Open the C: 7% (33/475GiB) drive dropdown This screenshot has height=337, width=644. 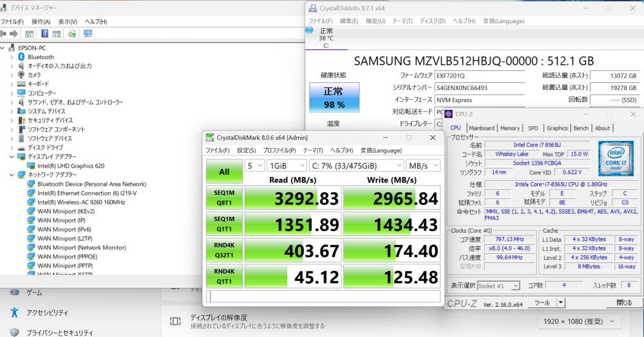click(x=357, y=166)
